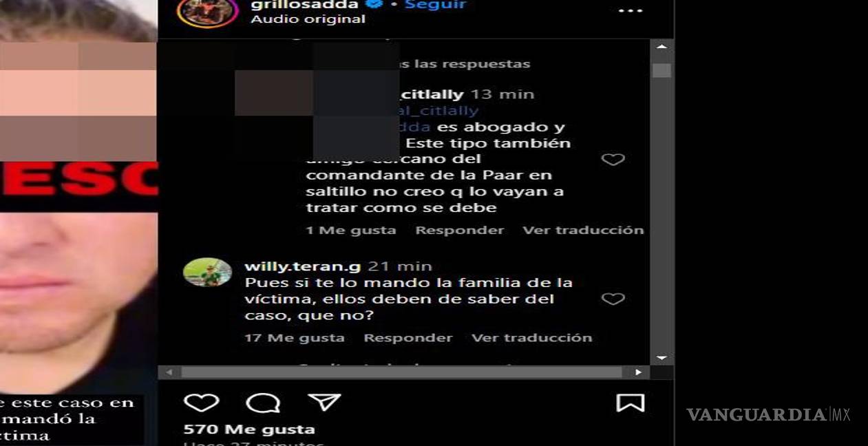The height and width of the screenshot is (446, 868).
Task: Click Responder under the citlally comment
Action: tap(460, 231)
